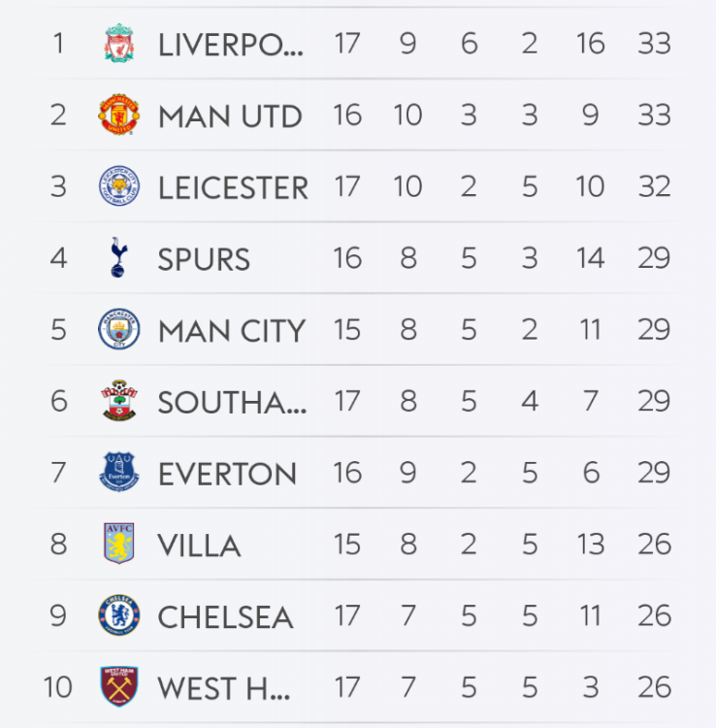
Task: Click the Southampton club crest
Action: coord(118,401)
